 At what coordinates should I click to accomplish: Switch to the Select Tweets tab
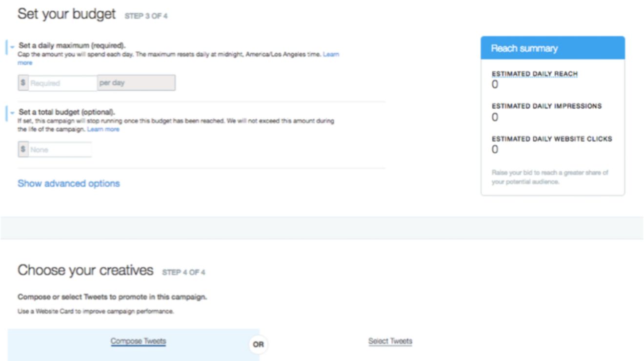point(390,341)
